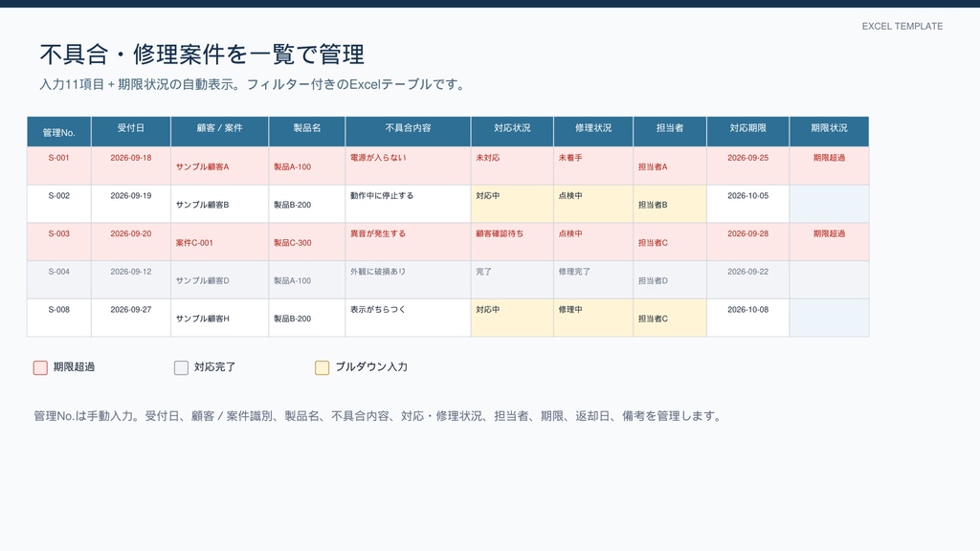Click 対応中 in the S-008 row
Viewport: 980px width, 551px height.
click(512, 319)
